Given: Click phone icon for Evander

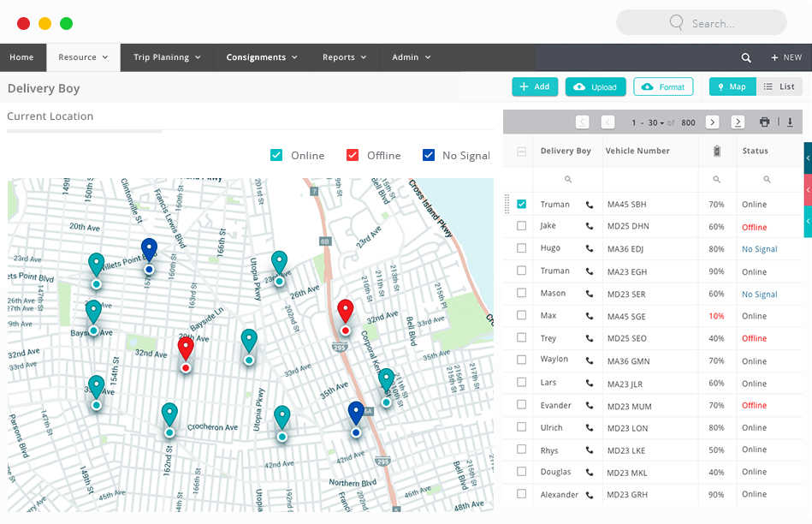Looking at the screenshot, I should pos(590,406).
